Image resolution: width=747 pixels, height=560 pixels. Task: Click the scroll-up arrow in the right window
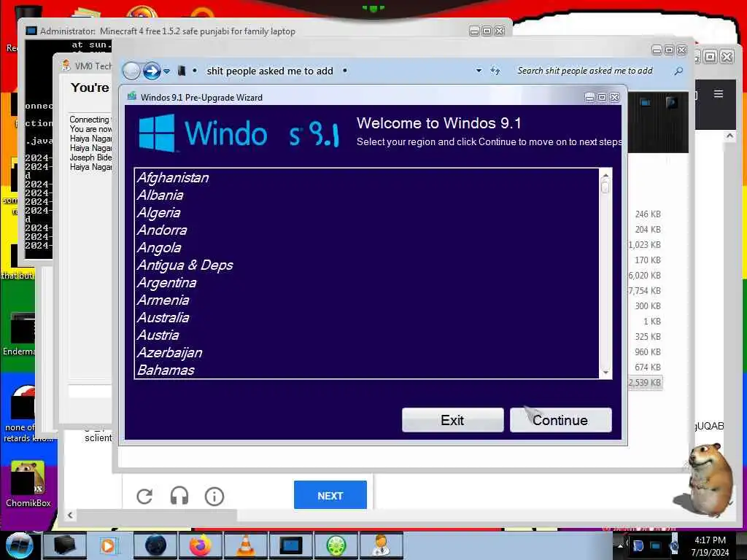(729, 136)
